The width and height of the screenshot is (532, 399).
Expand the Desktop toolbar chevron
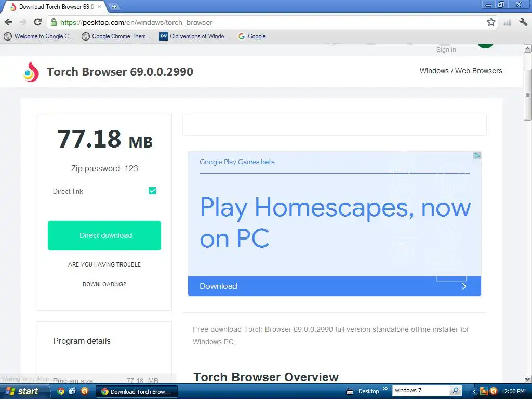(x=385, y=389)
